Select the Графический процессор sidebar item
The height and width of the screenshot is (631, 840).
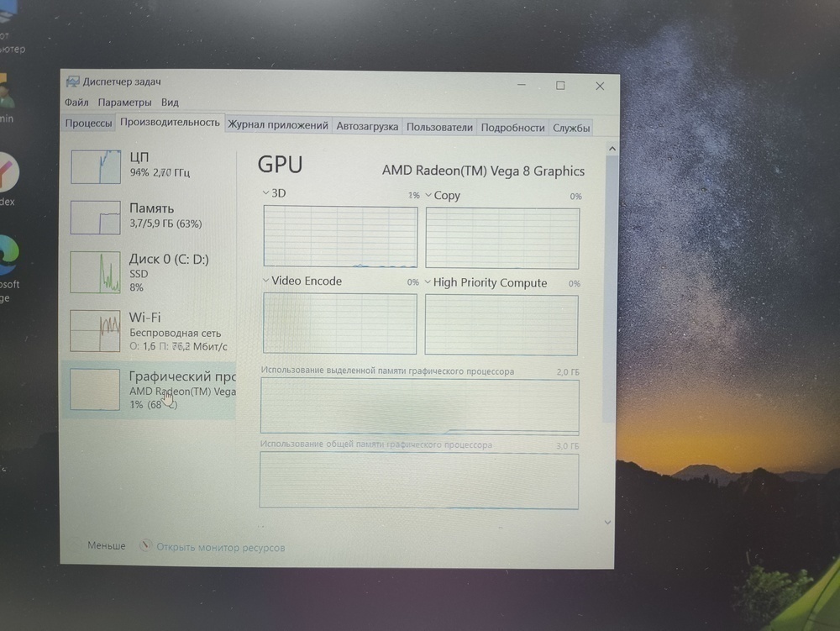(x=151, y=391)
